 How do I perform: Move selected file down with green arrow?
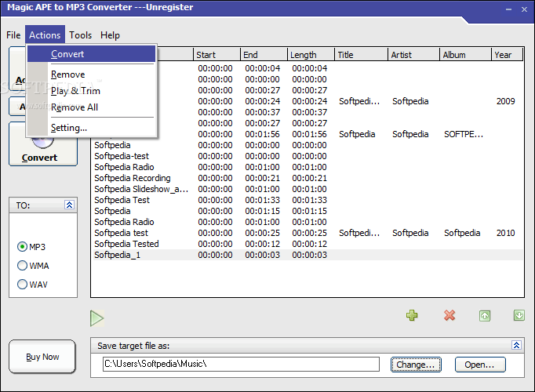click(x=519, y=315)
